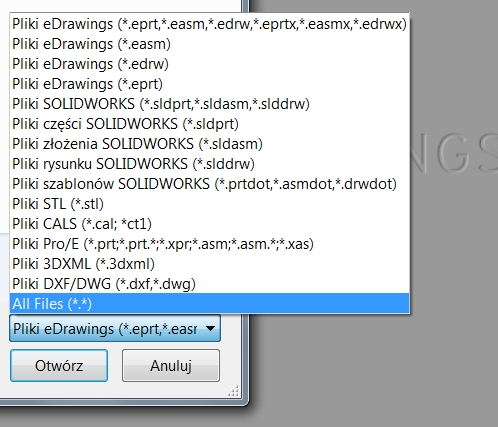
Task: Click the dialog resize grip corner
Action: 234,391
